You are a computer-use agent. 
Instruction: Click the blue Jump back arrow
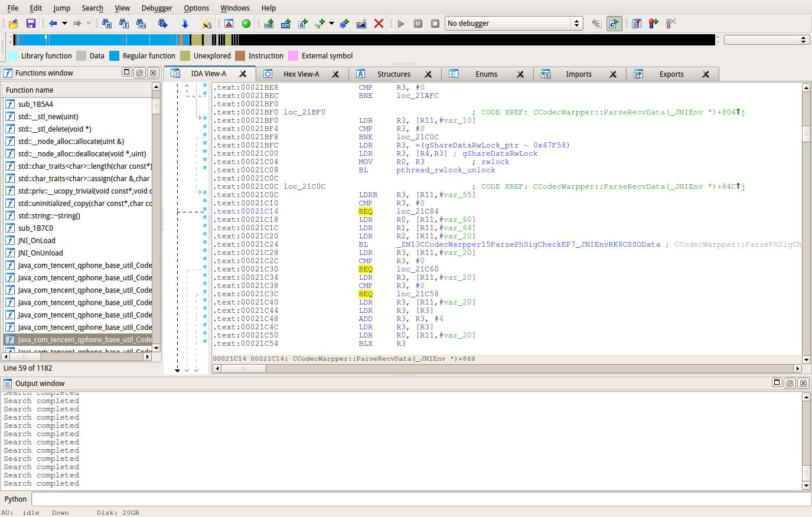(53, 24)
